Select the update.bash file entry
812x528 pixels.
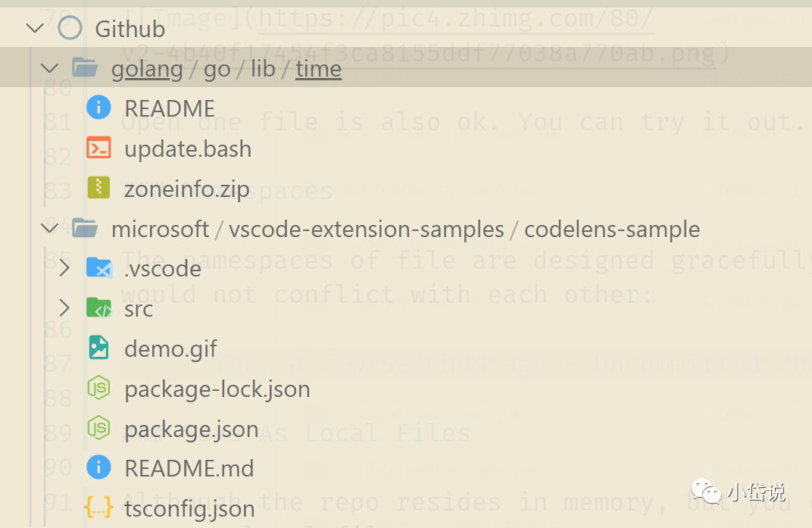coord(188,149)
